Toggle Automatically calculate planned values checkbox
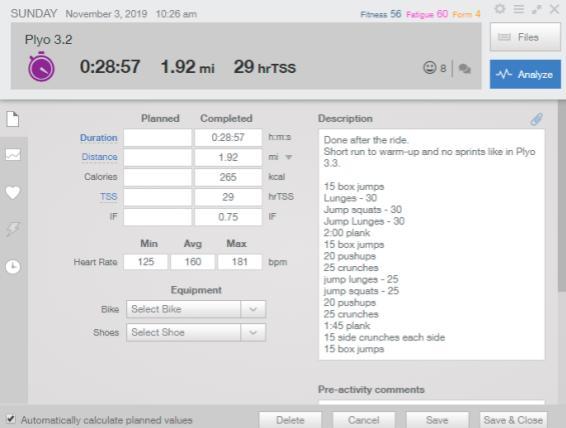 (x=11, y=419)
